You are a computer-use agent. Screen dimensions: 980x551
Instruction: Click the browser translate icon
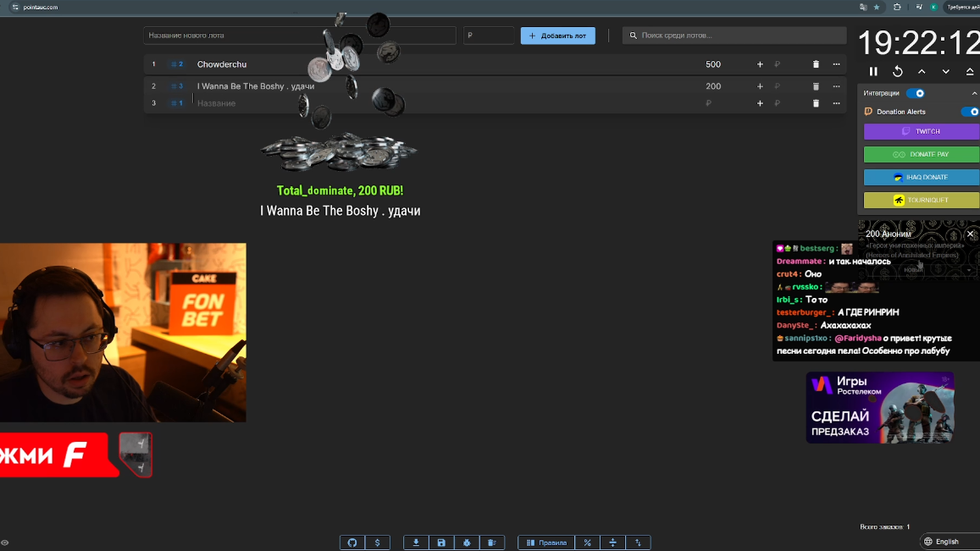(x=863, y=7)
